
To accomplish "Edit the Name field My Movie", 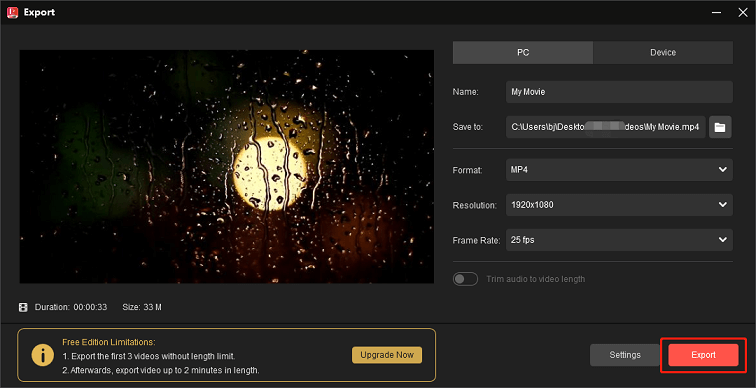I will [x=619, y=92].
